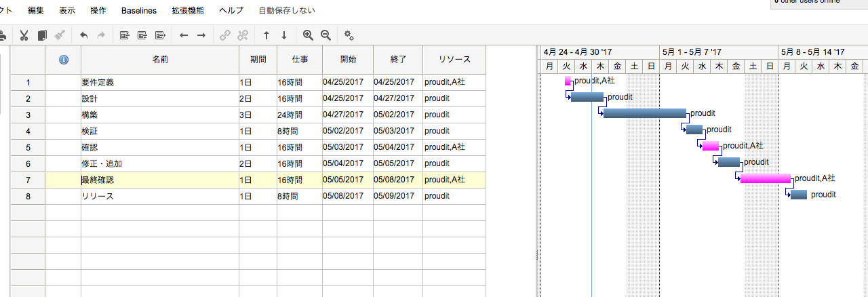Viewport: 868px width, 297px height.
Task: Zoom out on the Gantt chart
Action: point(325,35)
